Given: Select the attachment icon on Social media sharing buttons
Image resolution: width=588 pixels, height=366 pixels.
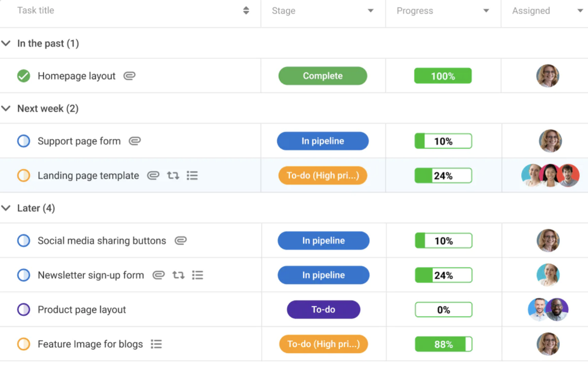Looking at the screenshot, I should 180,241.
